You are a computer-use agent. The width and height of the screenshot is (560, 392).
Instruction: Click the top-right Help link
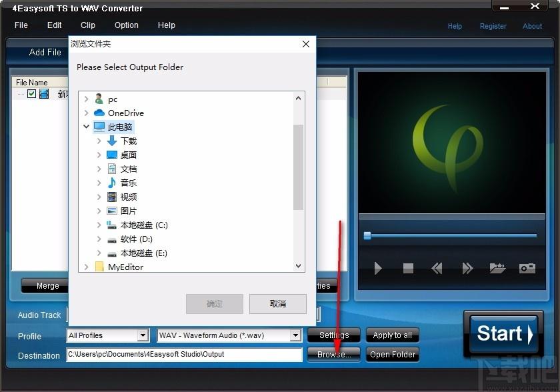(x=455, y=26)
